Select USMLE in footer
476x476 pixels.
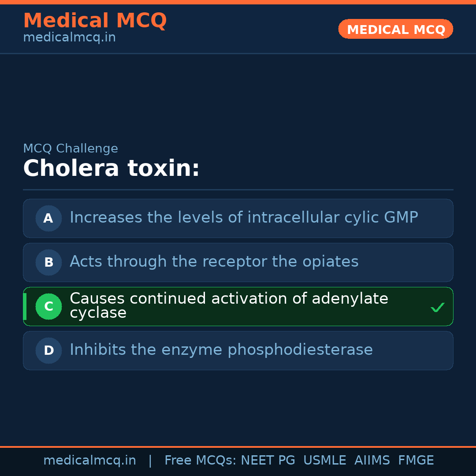click(324, 461)
